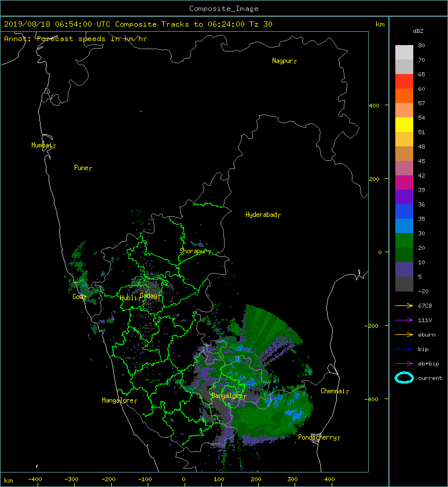Click the Chennai city label
448x487 pixels.
coord(333,391)
